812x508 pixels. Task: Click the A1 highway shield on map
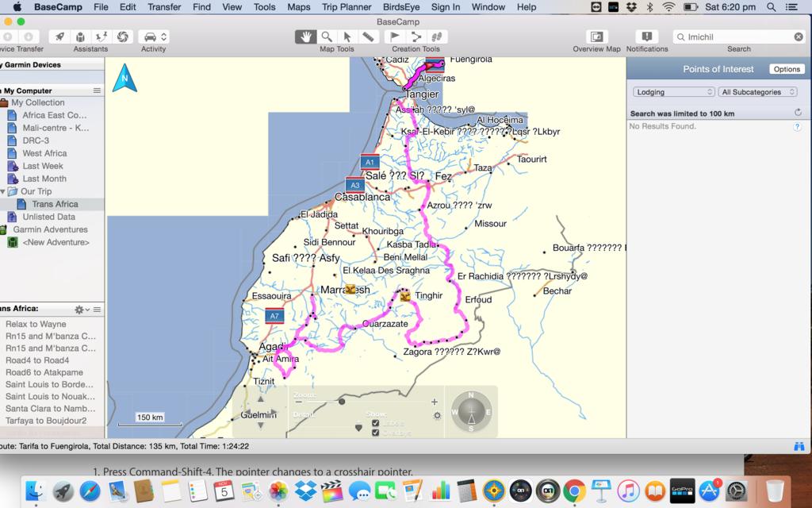point(370,162)
